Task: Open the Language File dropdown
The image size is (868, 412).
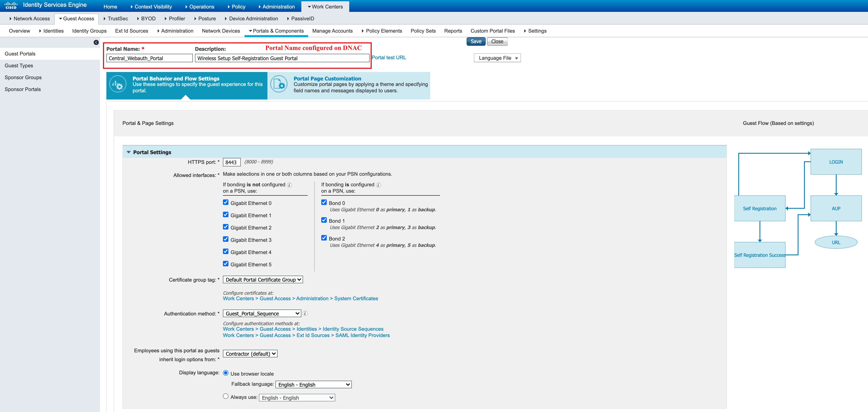Action: (497, 58)
